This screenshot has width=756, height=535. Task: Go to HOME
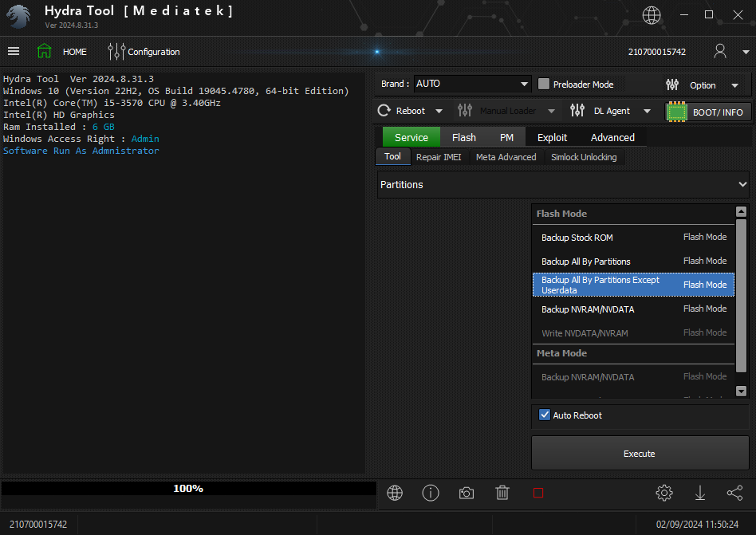point(75,52)
